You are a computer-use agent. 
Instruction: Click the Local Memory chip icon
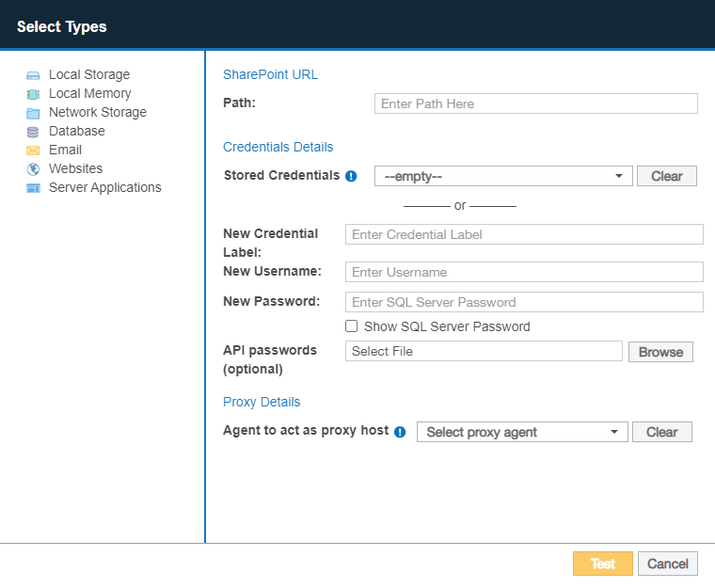coord(33,94)
